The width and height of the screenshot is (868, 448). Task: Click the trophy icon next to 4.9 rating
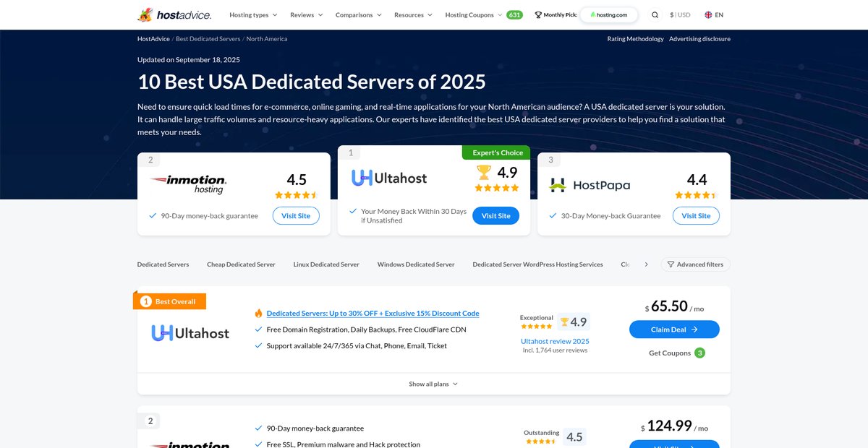pyautogui.click(x=483, y=172)
